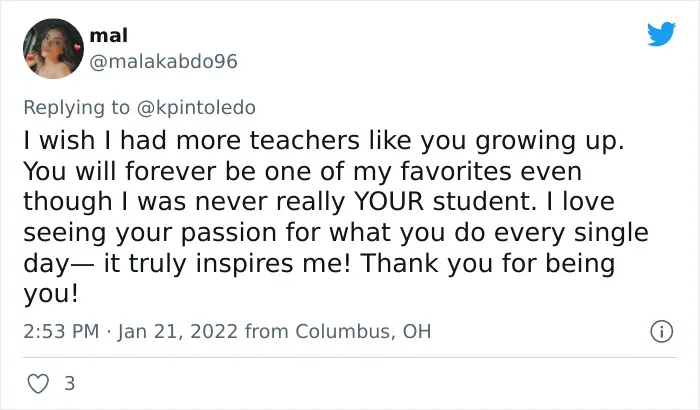View the likes count of 3
The image size is (700, 410).
point(70,384)
